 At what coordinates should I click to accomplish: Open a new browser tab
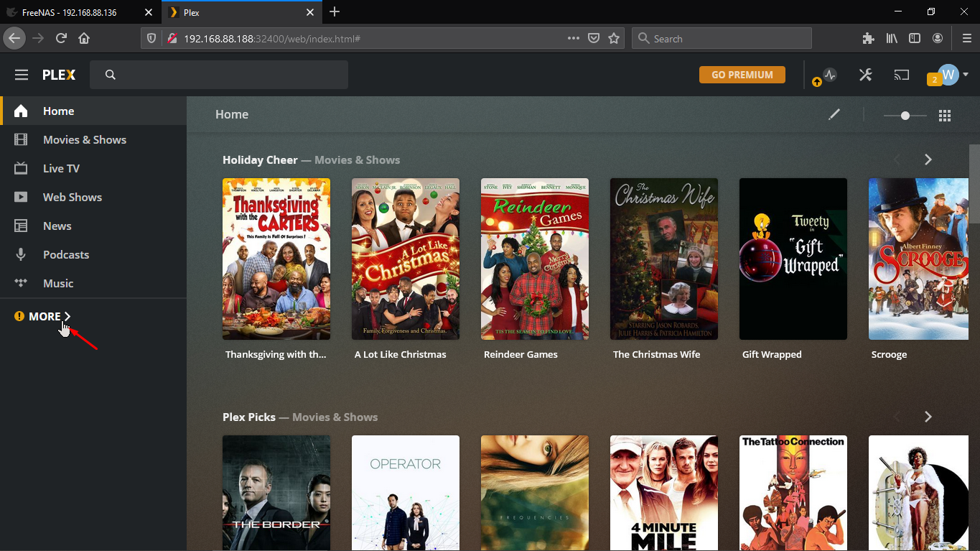[x=335, y=12]
